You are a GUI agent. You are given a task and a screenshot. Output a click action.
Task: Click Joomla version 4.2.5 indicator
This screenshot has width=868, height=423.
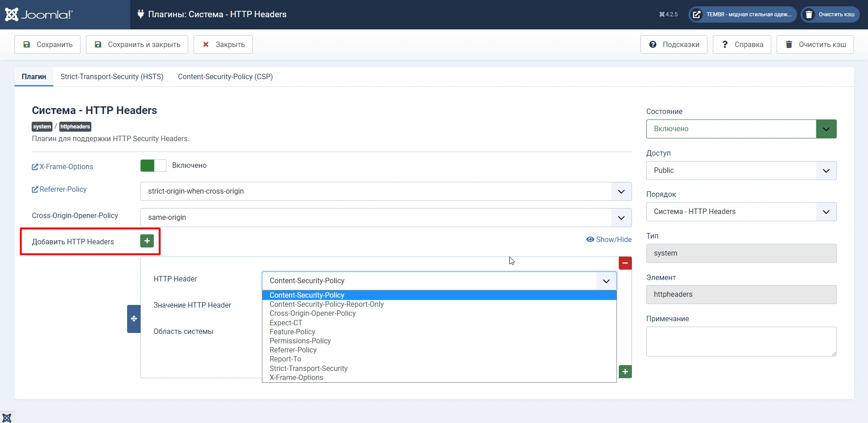(x=669, y=14)
